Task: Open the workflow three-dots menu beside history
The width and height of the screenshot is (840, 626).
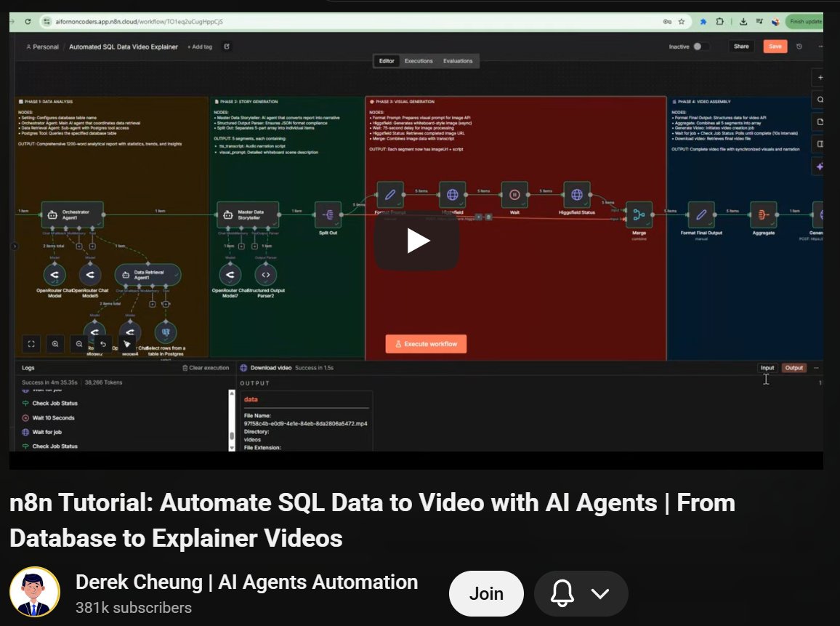Action: pos(820,47)
